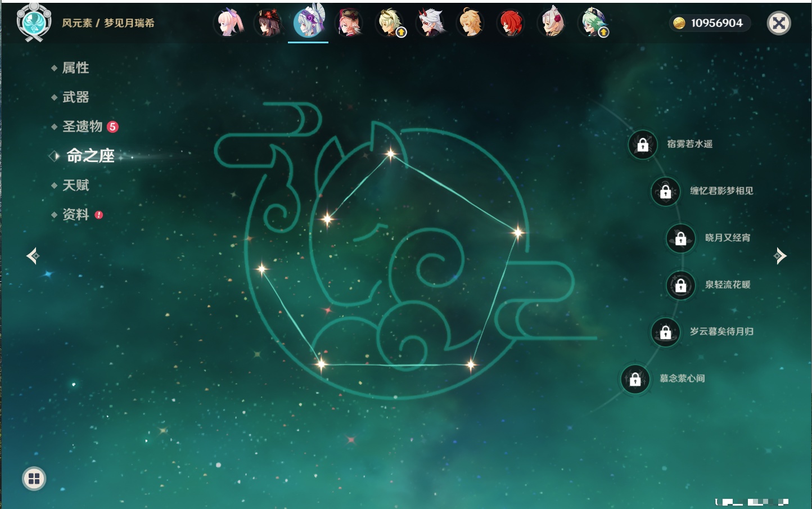
Task: View the locked constellation 慕念萦心间
Action: click(x=635, y=379)
